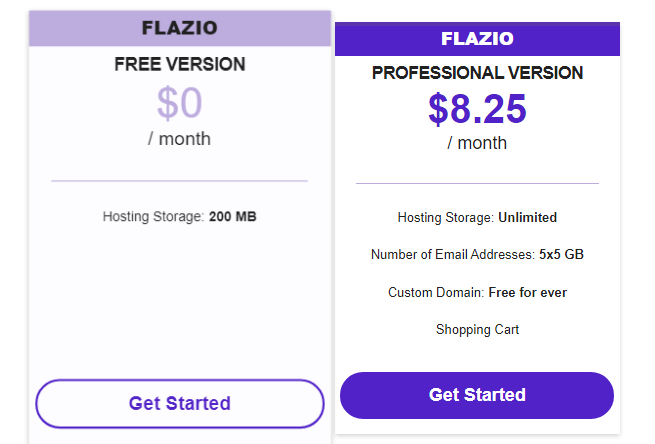This screenshot has height=444, width=655.
Task: Click the "/ month" label below $0
Action: (180, 139)
